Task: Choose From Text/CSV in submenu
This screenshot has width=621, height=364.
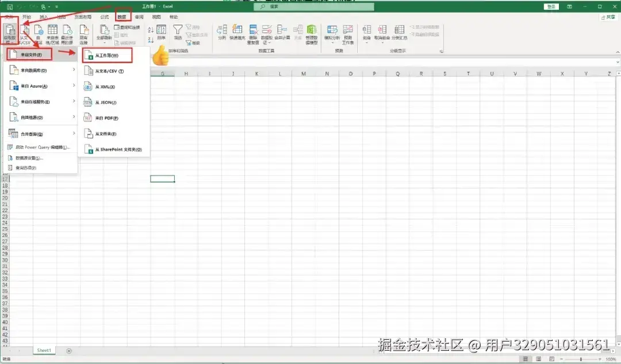Action: (114, 71)
